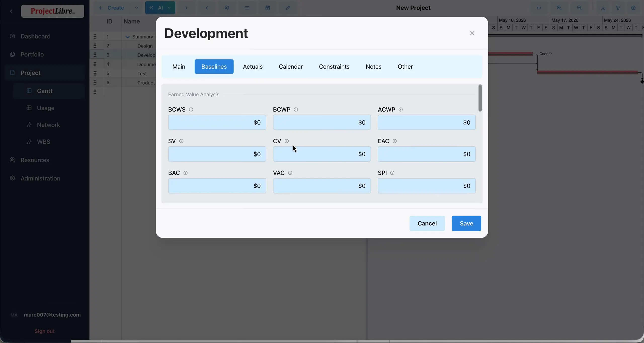Open the Create dropdown arrow
The width and height of the screenshot is (644, 343).
[x=136, y=8]
